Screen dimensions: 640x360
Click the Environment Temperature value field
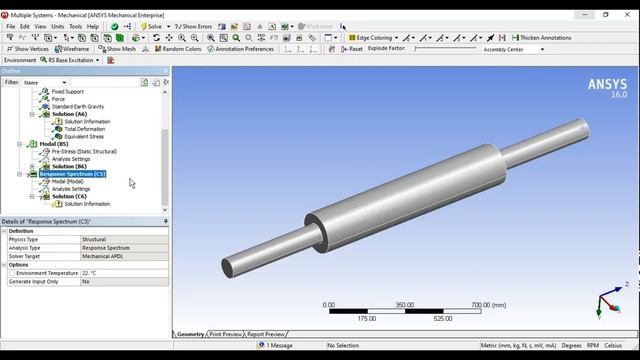(124, 273)
